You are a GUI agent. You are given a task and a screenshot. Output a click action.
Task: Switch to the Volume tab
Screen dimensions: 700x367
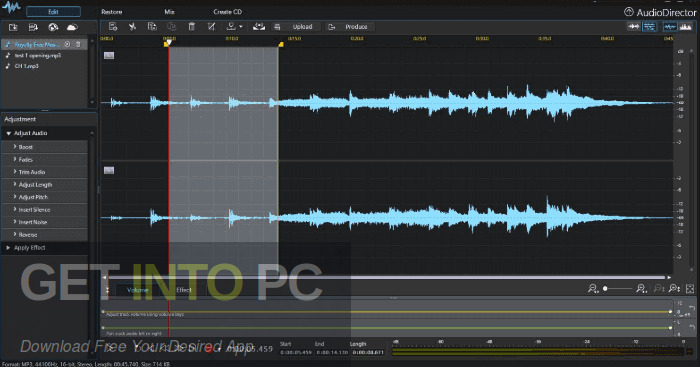(x=137, y=290)
